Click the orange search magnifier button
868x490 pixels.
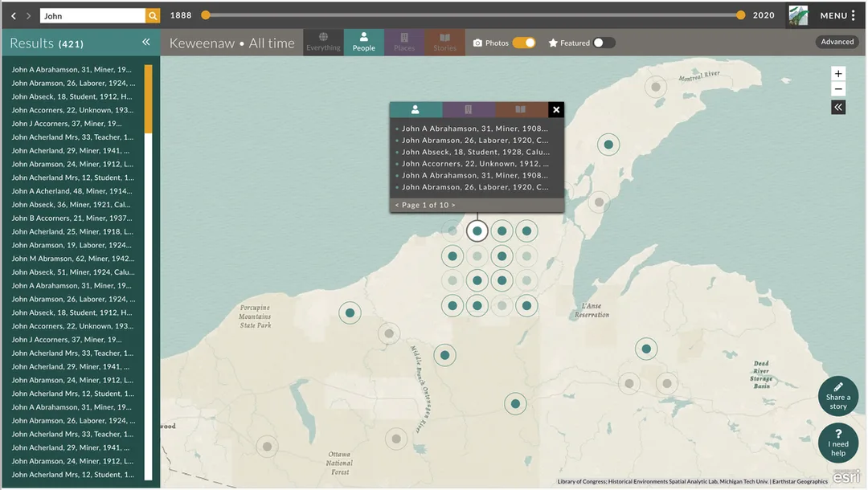click(153, 16)
